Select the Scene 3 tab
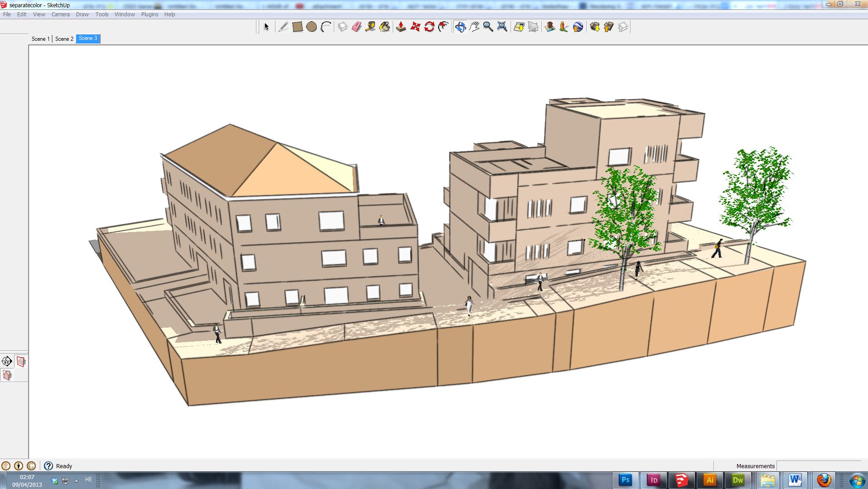This screenshot has width=868, height=489. click(88, 39)
